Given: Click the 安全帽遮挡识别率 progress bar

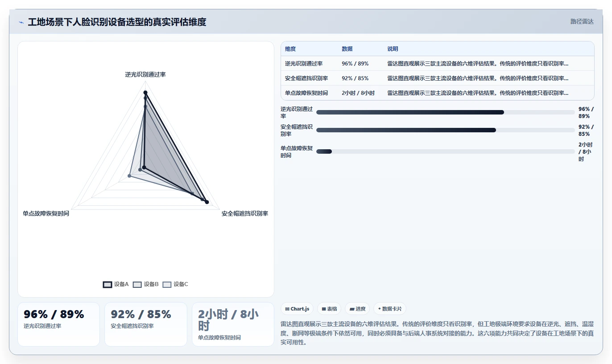Looking at the screenshot, I should pos(445,130).
